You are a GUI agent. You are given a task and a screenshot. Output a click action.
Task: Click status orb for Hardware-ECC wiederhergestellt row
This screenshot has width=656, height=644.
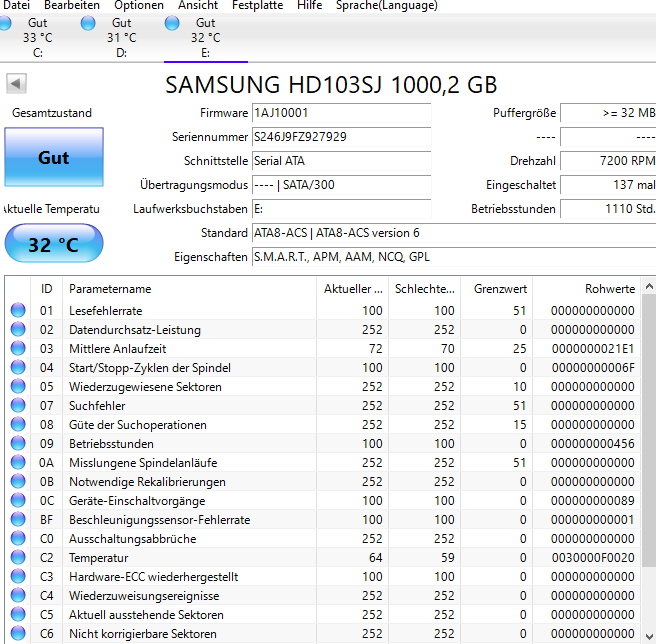coord(18,577)
